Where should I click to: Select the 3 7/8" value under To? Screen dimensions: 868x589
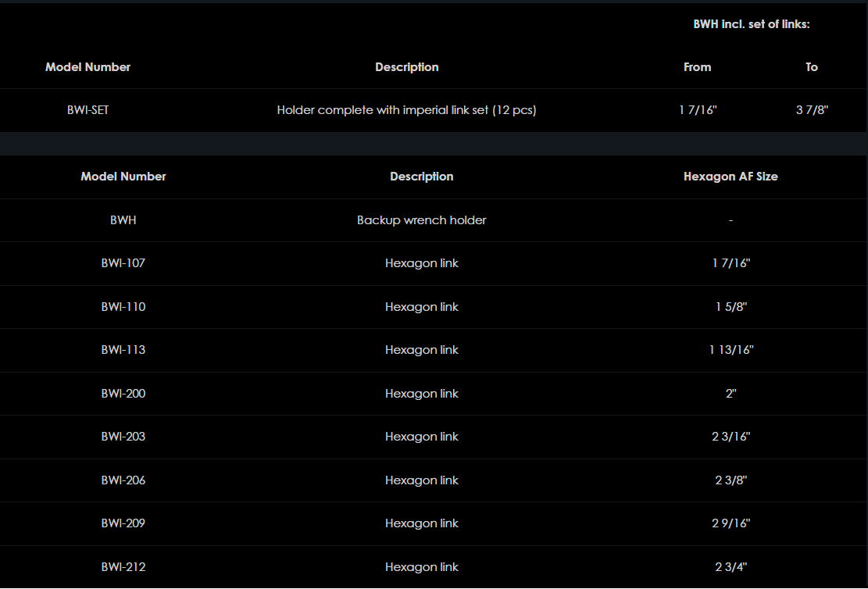[x=812, y=110]
